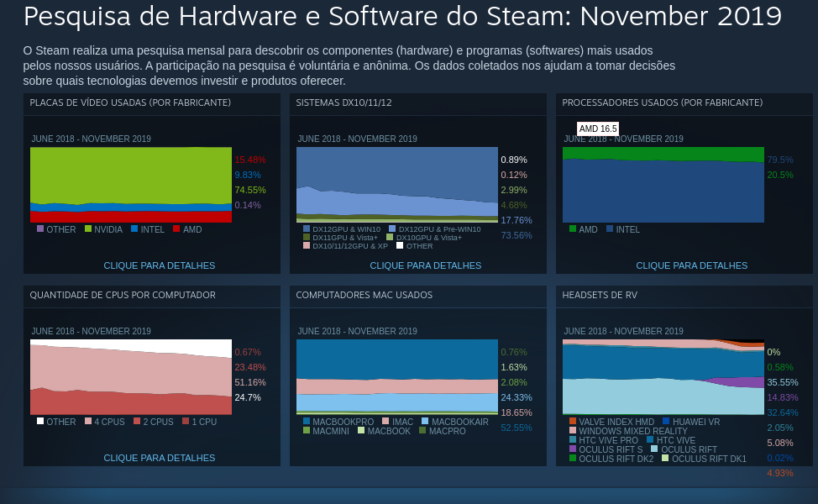Click the INTEL swatch in processors legend
This screenshot has height=504, width=818.
[x=610, y=228]
